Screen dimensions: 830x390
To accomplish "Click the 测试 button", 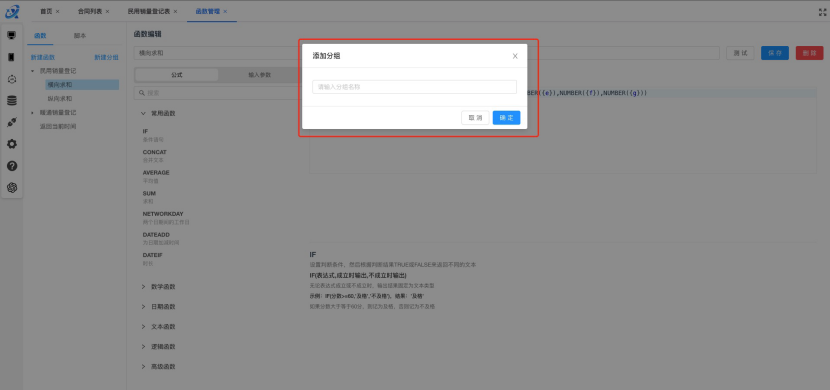I will click(x=740, y=53).
